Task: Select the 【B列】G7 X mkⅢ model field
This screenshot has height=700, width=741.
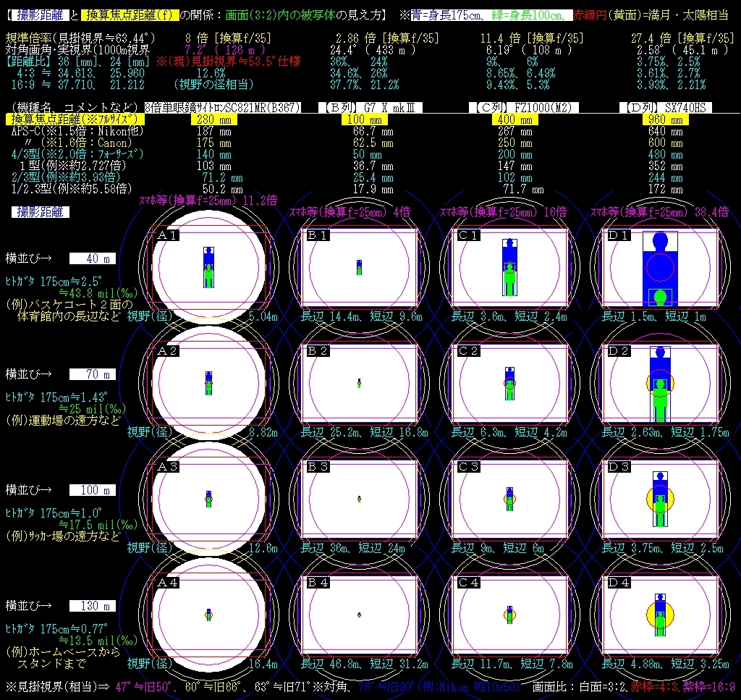Action: 370,108
